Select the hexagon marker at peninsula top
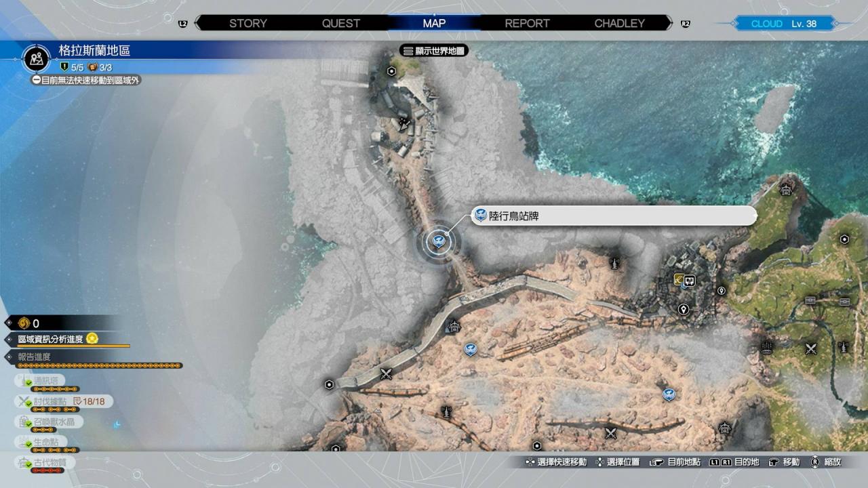 tap(391, 71)
